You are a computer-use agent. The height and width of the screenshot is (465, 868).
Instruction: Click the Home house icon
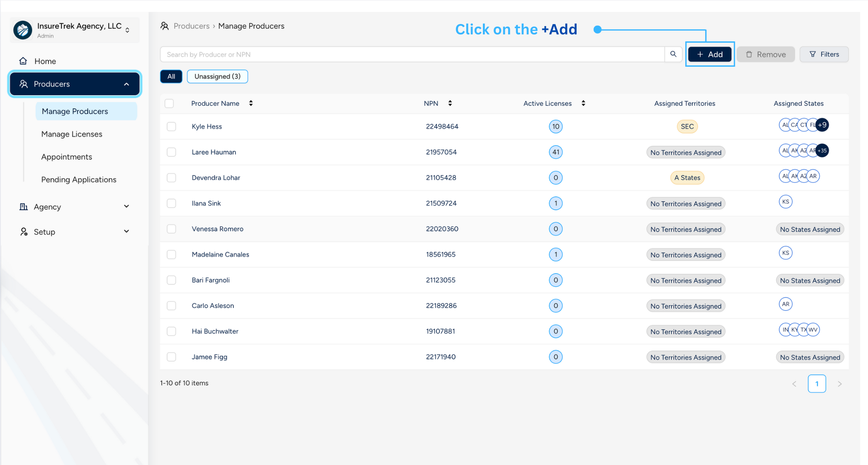coord(23,61)
